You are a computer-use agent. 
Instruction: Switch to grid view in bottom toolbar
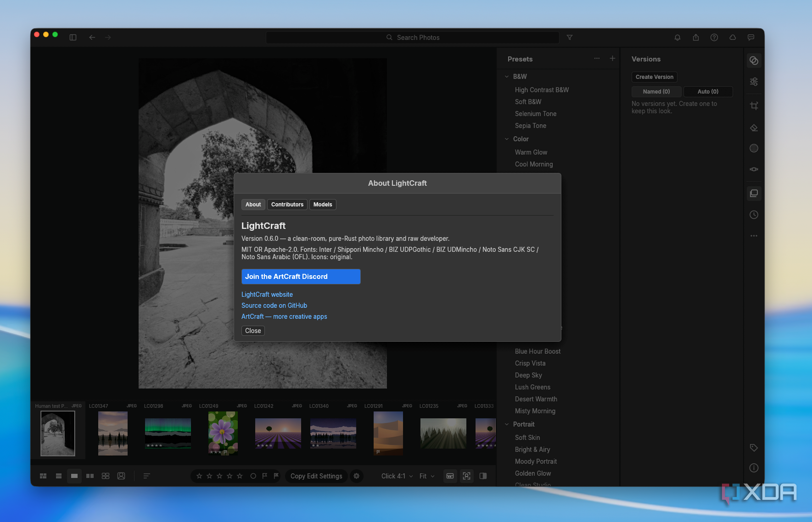[x=43, y=476]
